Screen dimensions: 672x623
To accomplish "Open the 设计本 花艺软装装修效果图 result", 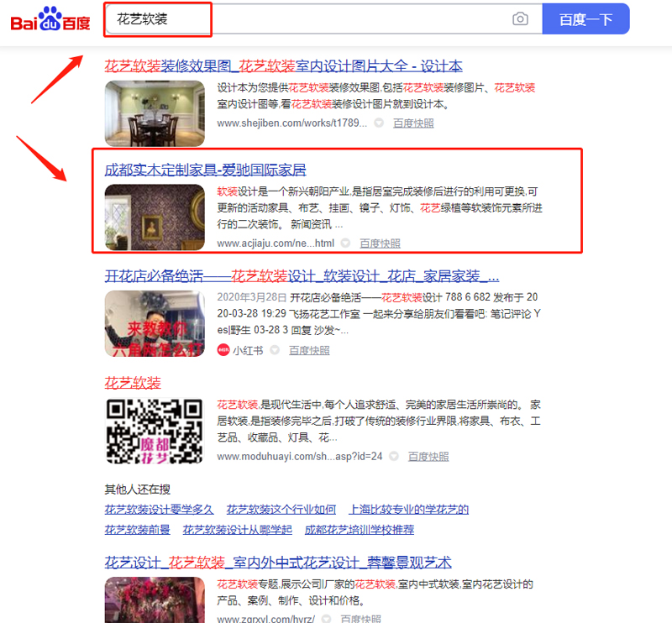I will pos(283,66).
